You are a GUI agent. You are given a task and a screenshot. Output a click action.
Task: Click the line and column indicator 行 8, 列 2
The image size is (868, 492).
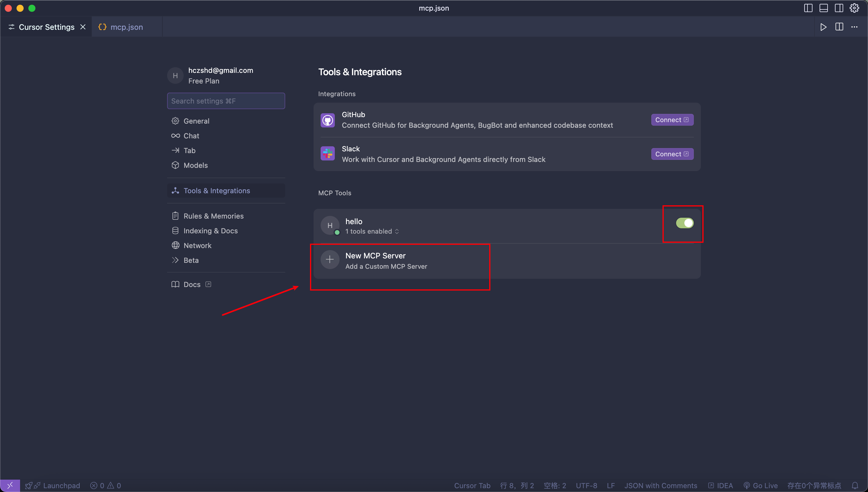click(x=517, y=486)
